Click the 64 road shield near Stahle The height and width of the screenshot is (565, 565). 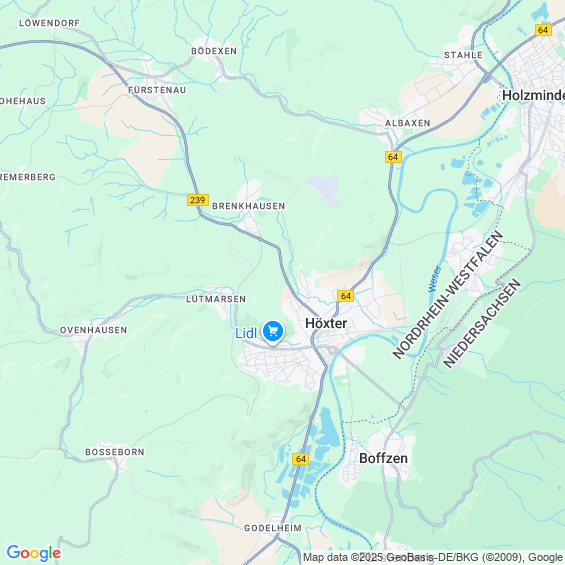[x=543, y=30]
